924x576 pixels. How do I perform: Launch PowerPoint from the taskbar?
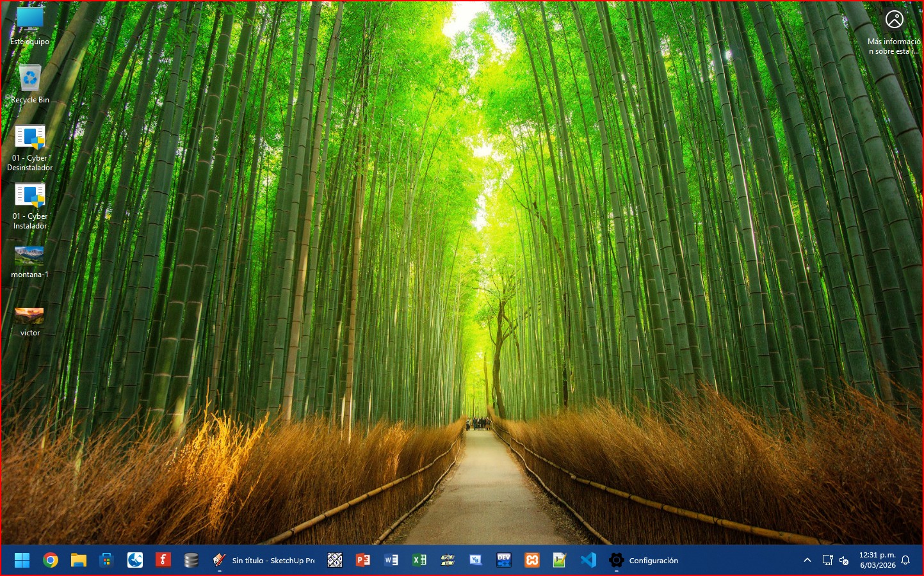tap(363, 561)
